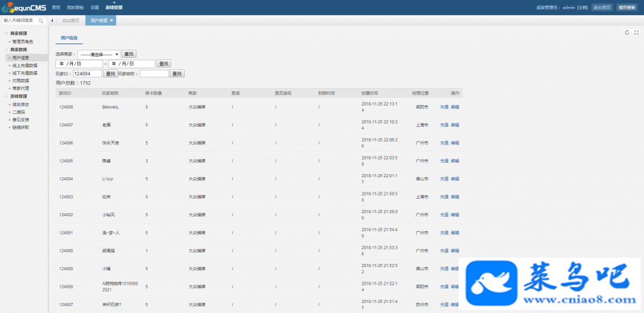The height and width of the screenshot is (313, 644).
Task: Click the equnCMS logo
Action: [x=23, y=7]
